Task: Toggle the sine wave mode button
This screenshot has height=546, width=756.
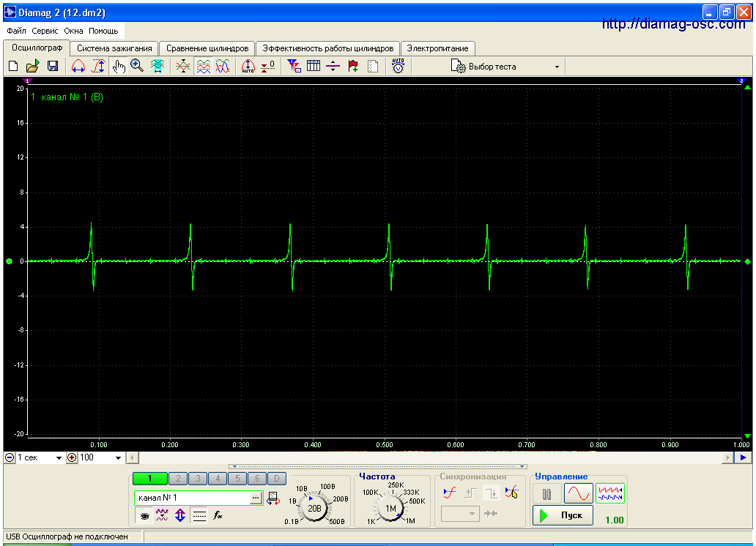Action: point(579,493)
